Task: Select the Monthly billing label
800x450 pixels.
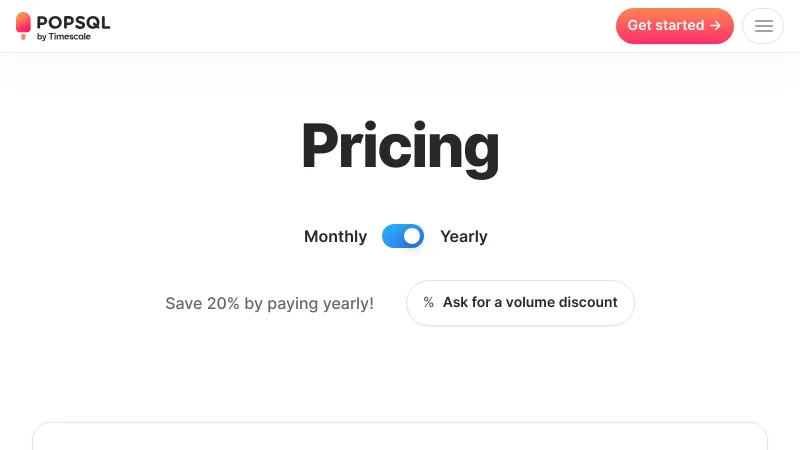Action: point(335,236)
